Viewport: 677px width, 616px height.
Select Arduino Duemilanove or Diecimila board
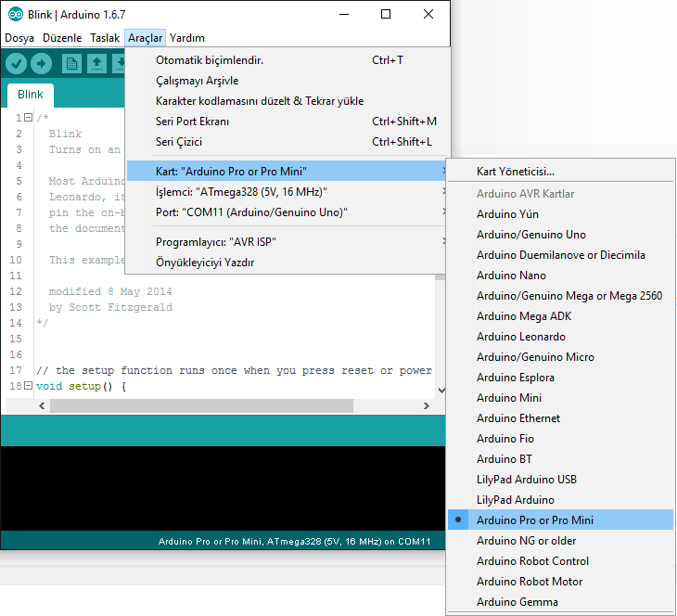pyautogui.click(x=560, y=255)
